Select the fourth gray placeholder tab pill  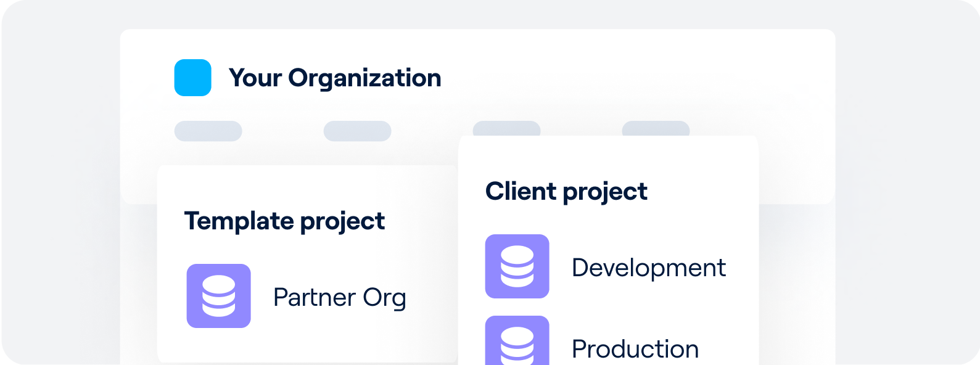[656, 129]
